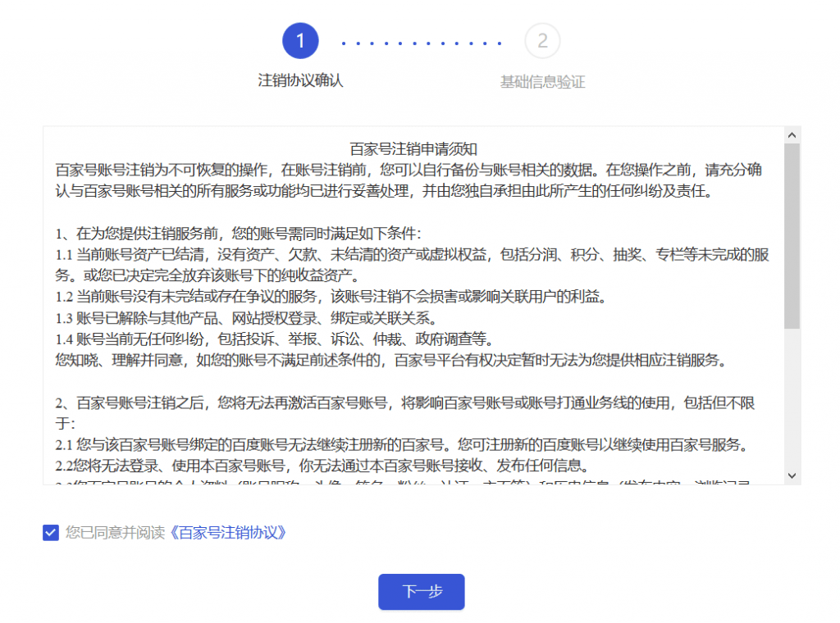The height and width of the screenshot is (623, 840).
Task: Click the scrollbar down arrow
Action: coord(792,475)
